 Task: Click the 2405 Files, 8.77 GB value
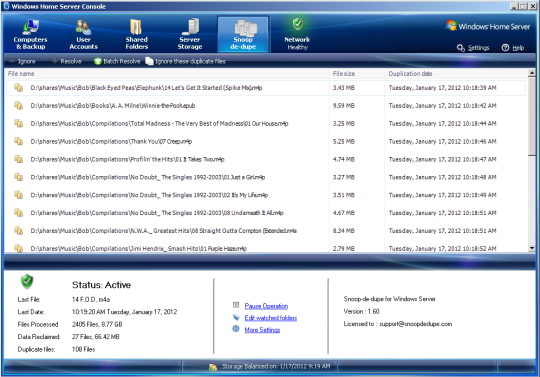tap(97, 324)
